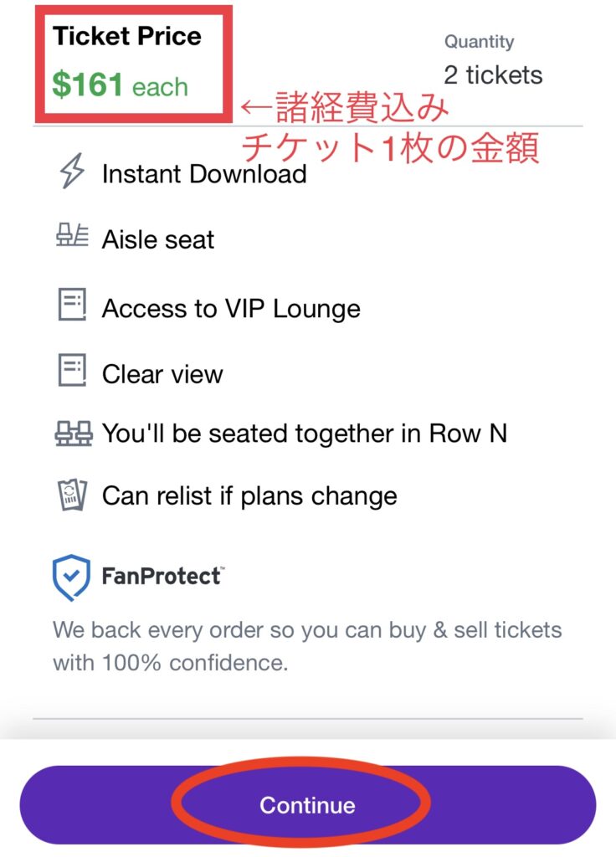Click the VIP Lounge access icon
Viewport: 616px width, 857px height.
(x=72, y=305)
